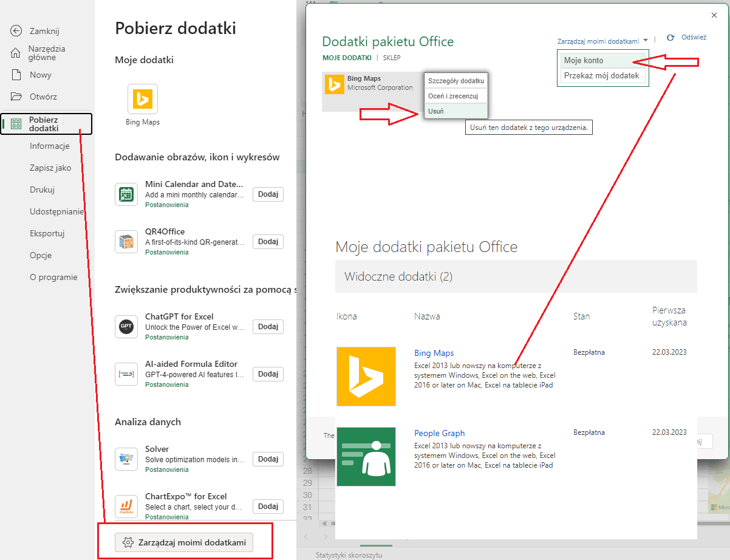
Task: Click Zarządzaj moimi dodatkami button at bottom
Action: pos(184,542)
